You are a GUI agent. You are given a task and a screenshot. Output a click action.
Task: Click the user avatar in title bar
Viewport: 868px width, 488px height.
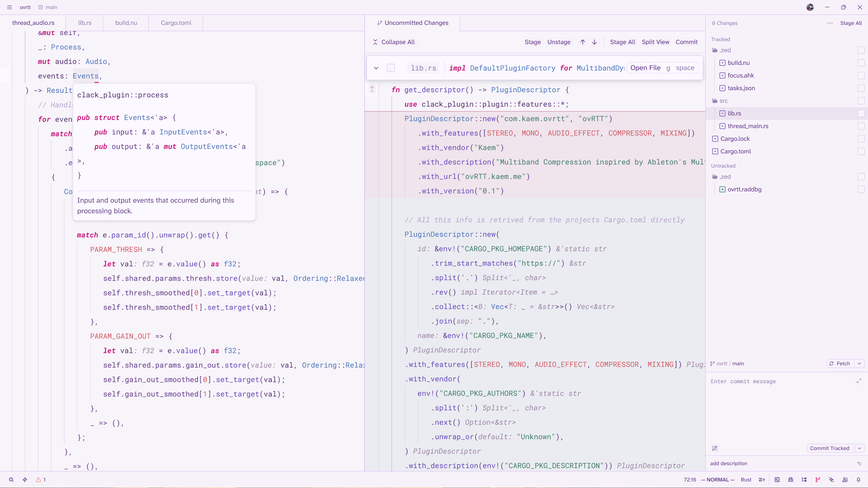click(810, 7)
